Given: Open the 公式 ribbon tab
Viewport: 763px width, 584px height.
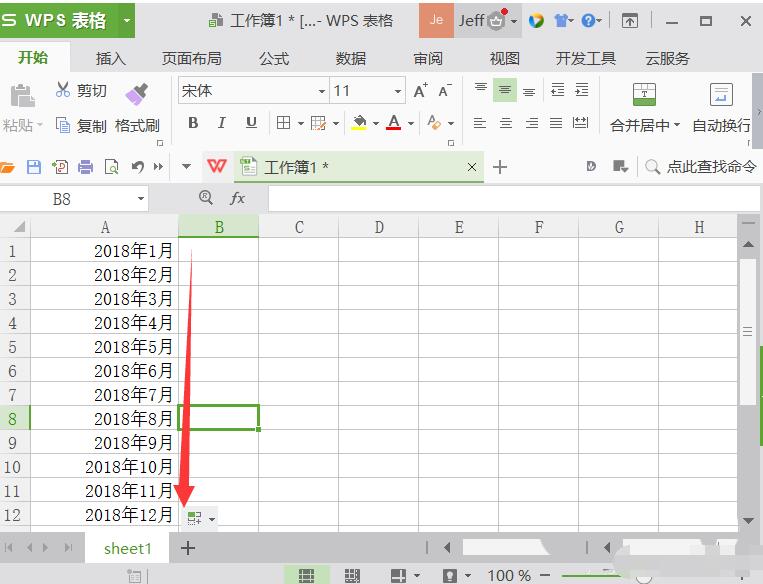Looking at the screenshot, I should (x=274, y=58).
